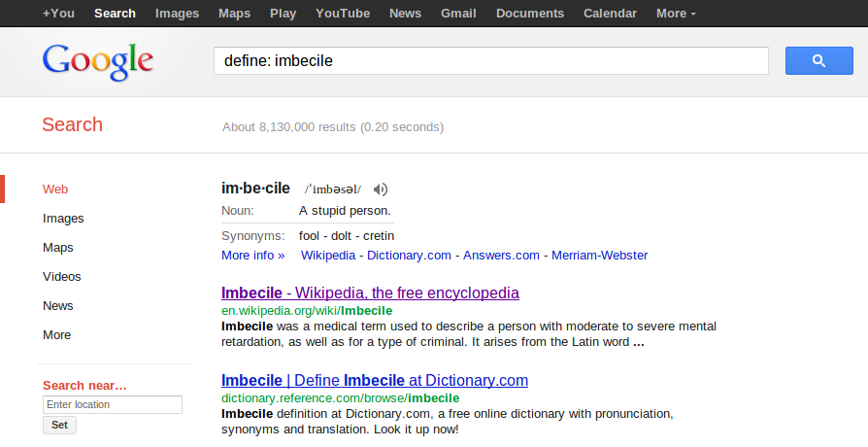
Task: Expand the More dropdown in top bar
Action: pyautogui.click(x=676, y=14)
